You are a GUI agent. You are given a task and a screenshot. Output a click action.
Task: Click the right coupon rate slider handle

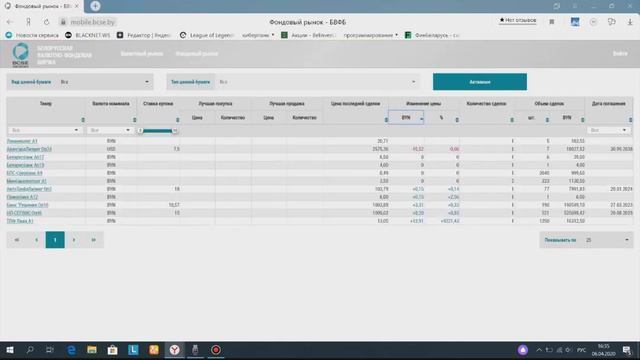tap(175, 130)
